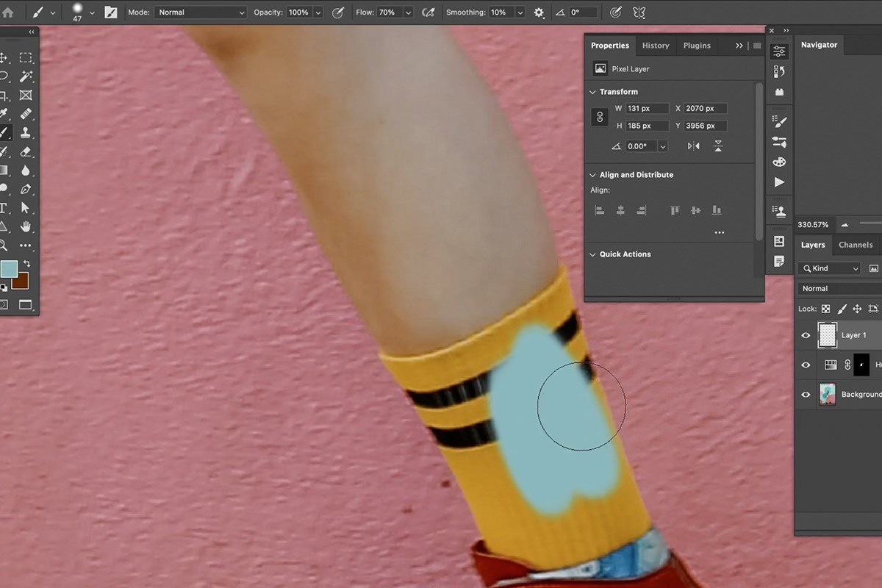The image size is (882, 588).
Task: Click the Opacity 100% field
Action: pos(298,12)
